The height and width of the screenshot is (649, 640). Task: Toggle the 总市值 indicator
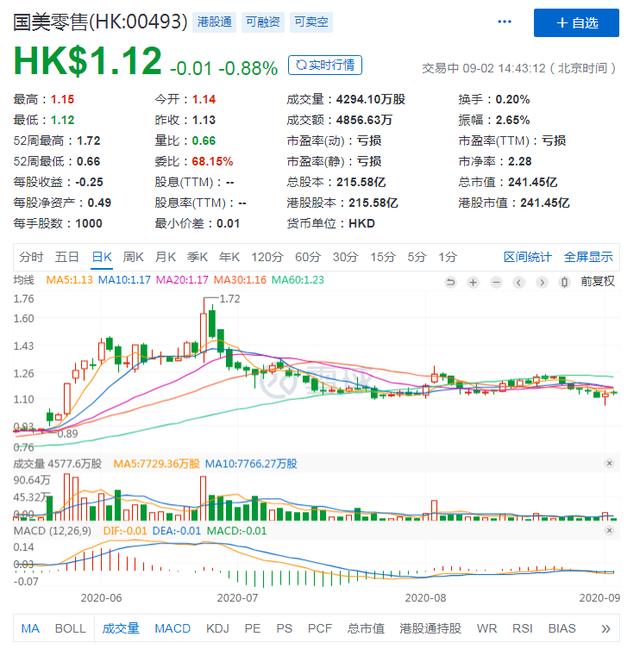[x=366, y=629]
